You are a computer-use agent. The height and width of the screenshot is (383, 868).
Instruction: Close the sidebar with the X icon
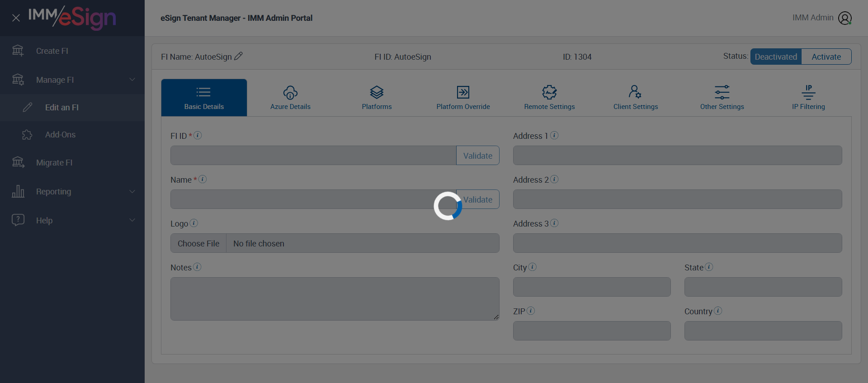pyautogui.click(x=16, y=18)
